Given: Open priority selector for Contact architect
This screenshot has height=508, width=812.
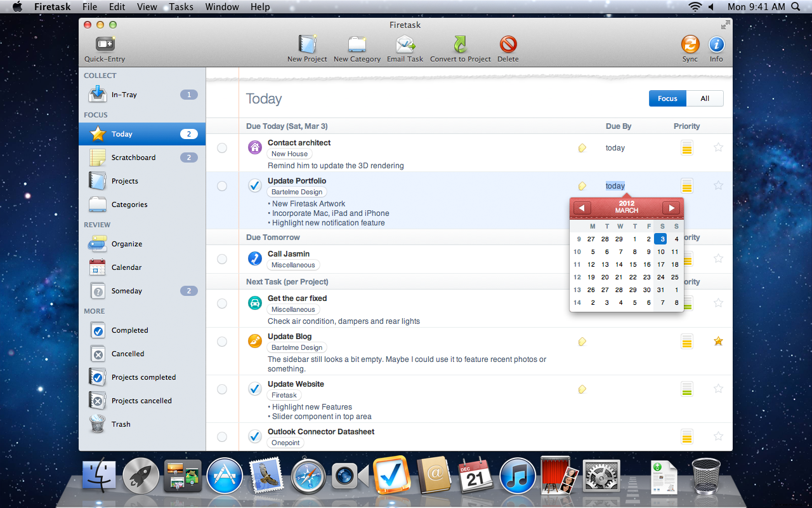Looking at the screenshot, I should pos(686,148).
